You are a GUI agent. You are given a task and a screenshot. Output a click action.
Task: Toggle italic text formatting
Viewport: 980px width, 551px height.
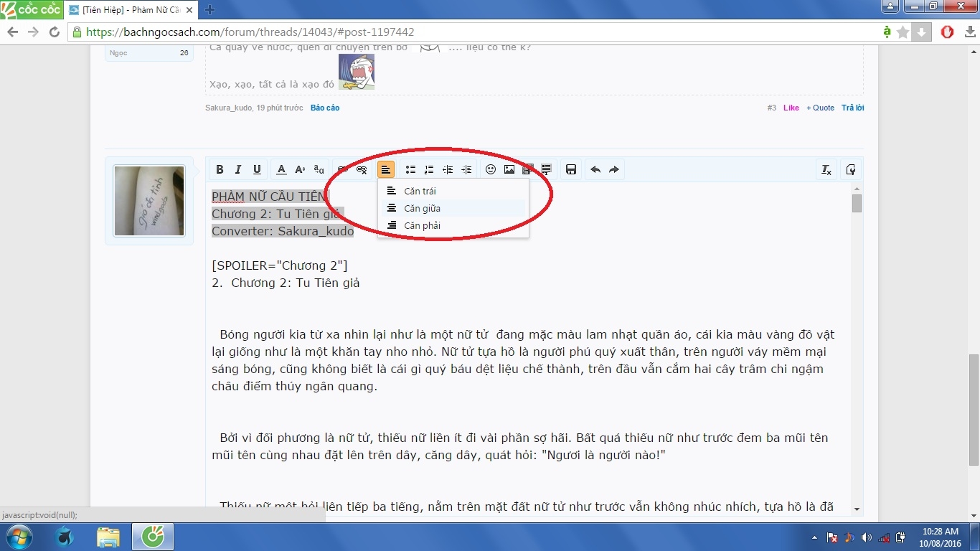[x=238, y=170]
